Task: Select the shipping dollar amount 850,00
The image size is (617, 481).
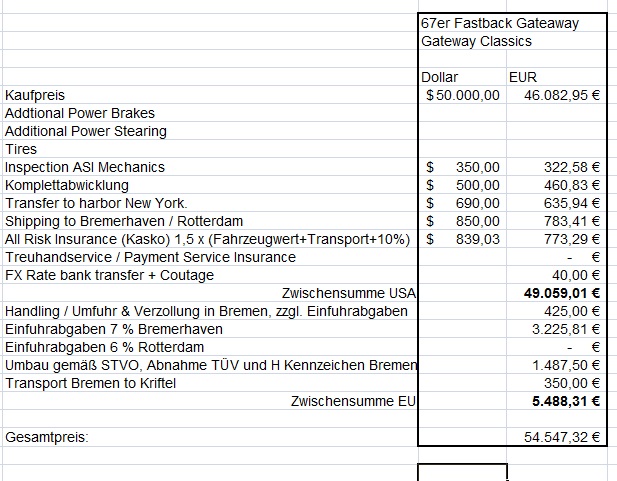Action: click(x=478, y=221)
